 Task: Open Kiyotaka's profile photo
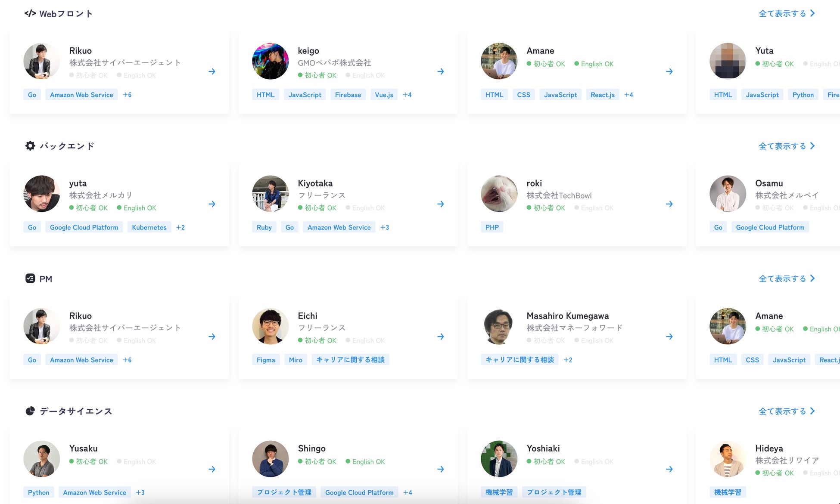click(270, 194)
